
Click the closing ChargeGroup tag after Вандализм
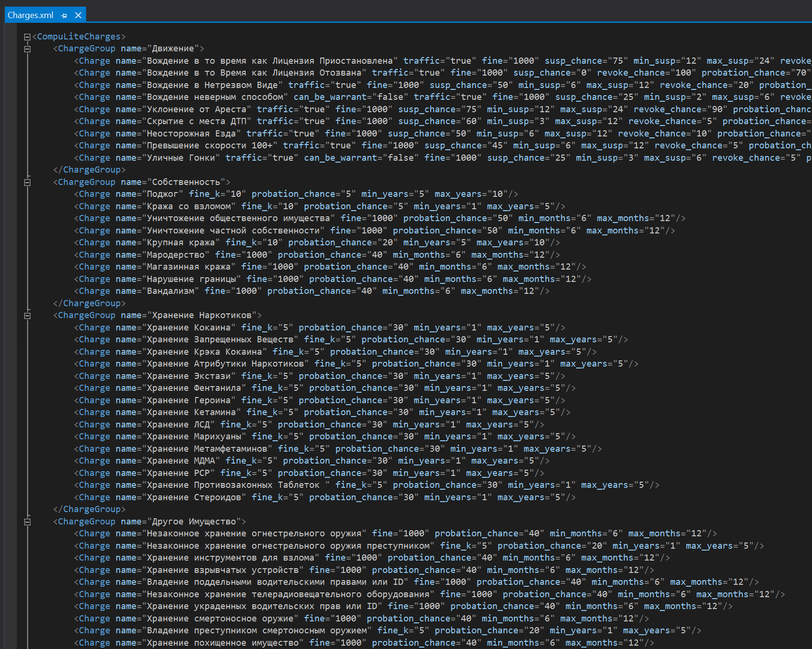tap(89, 303)
